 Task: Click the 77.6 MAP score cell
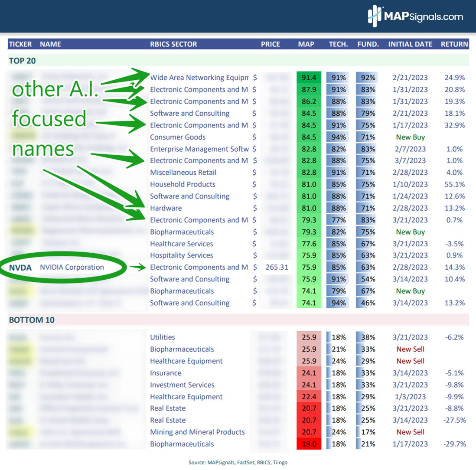309,244
